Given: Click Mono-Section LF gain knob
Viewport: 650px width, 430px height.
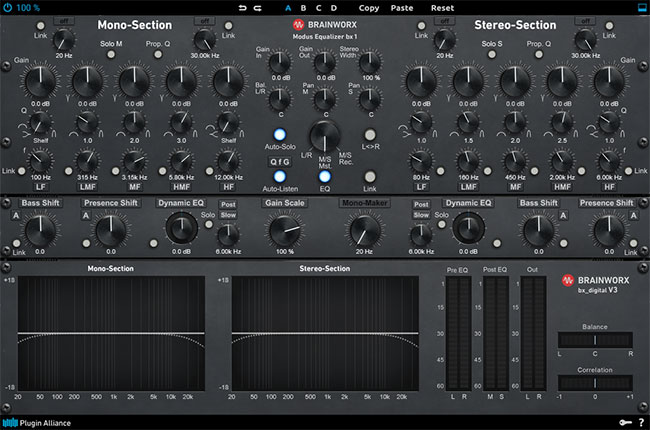Looking at the screenshot, I should pos(41,82).
